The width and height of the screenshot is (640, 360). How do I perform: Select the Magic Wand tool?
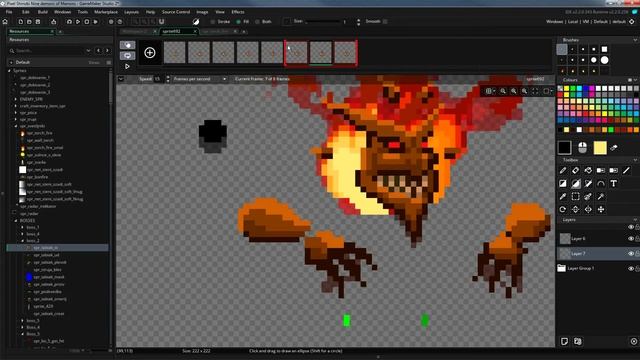pos(601,196)
